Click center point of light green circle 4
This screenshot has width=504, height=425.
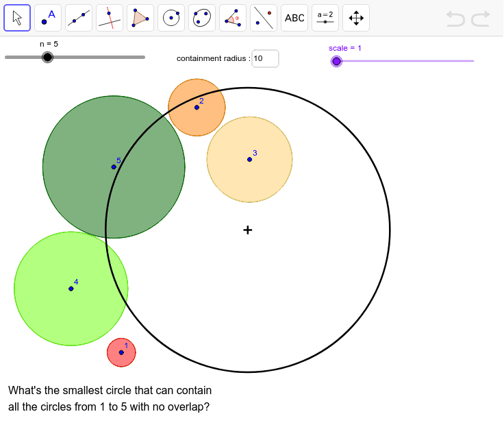pos(71,289)
